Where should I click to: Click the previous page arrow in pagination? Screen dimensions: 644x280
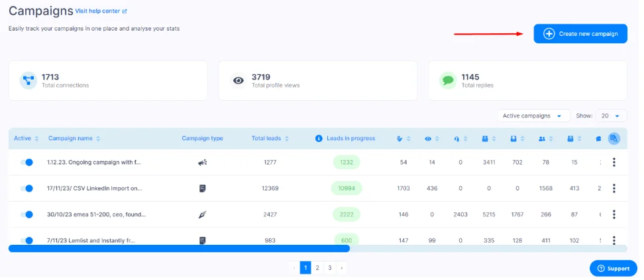[x=294, y=268]
